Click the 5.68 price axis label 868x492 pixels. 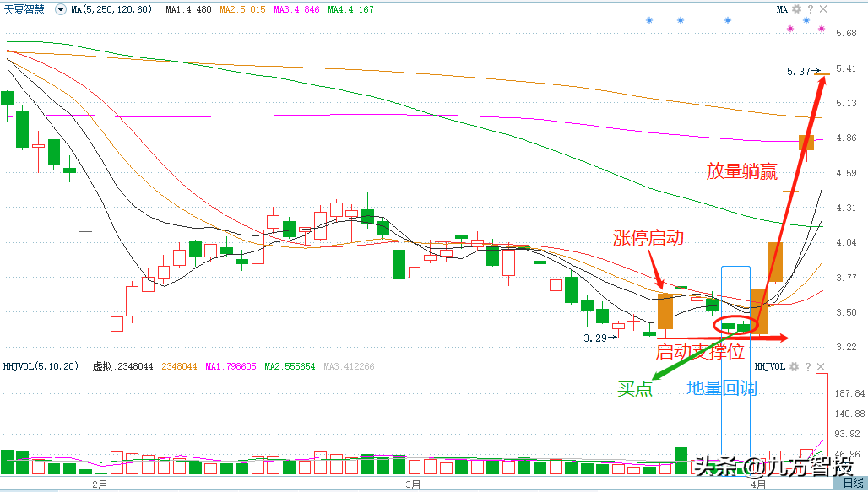point(846,33)
